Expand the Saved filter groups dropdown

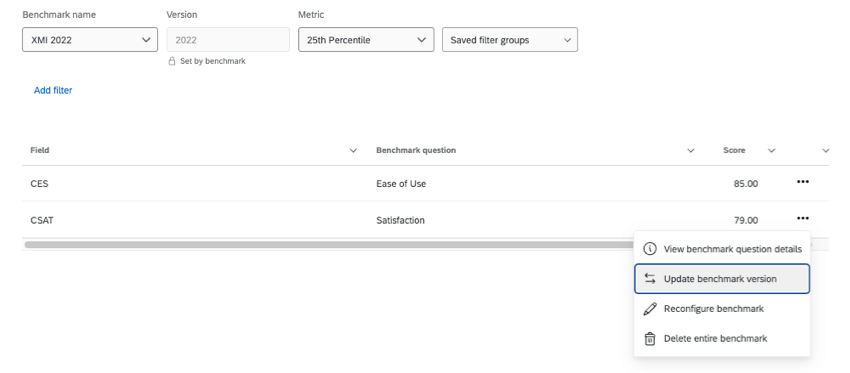pos(510,40)
